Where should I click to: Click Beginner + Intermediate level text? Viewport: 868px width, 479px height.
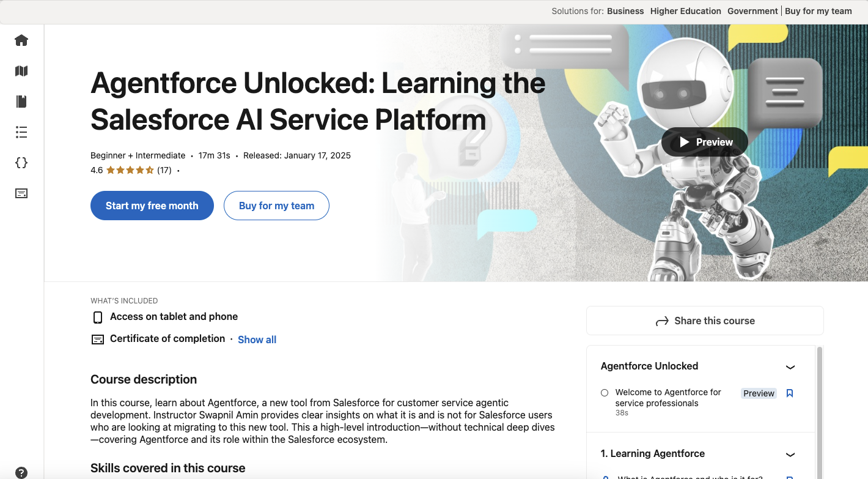(138, 155)
